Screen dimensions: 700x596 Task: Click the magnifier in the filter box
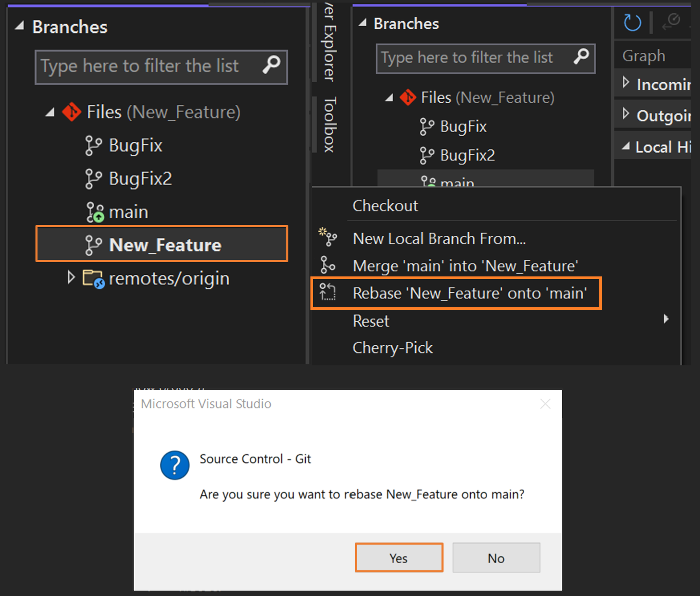271,66
